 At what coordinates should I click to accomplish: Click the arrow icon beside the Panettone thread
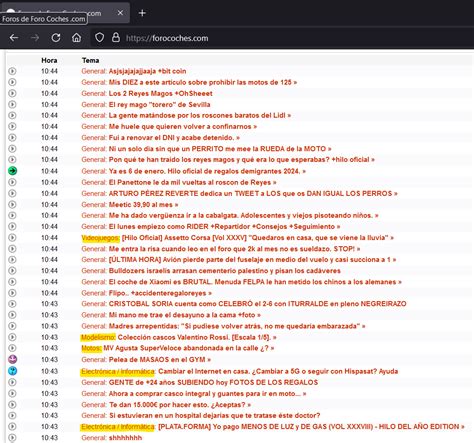click(12, 182)
